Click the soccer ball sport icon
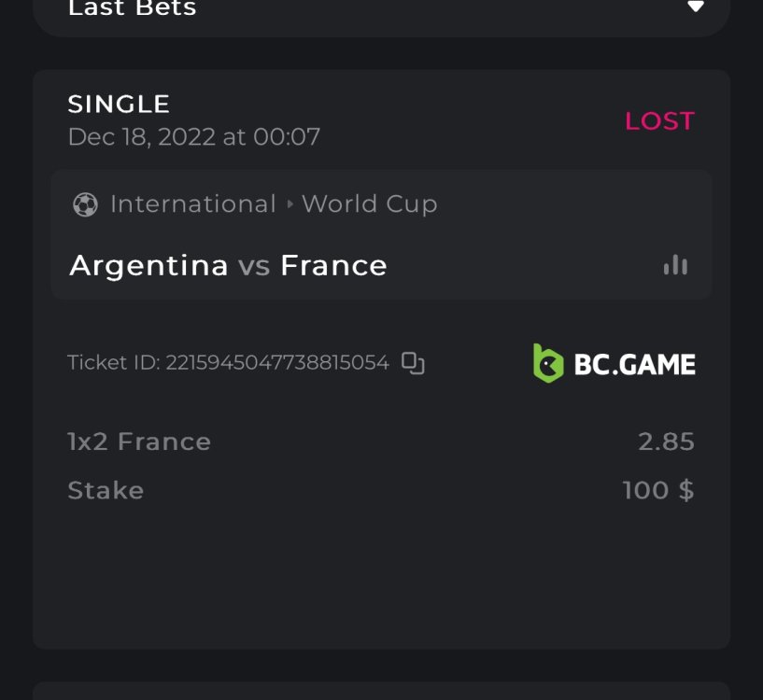Viewport: 763px width, 700px height. click(x=85, y=204)
